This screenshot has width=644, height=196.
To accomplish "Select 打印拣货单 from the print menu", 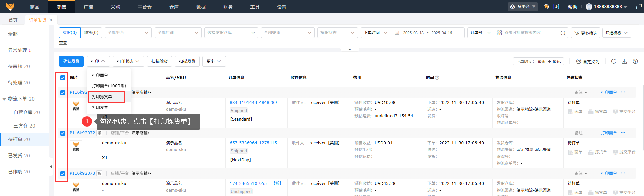I will pyautogui.click(x=102, y=97).
